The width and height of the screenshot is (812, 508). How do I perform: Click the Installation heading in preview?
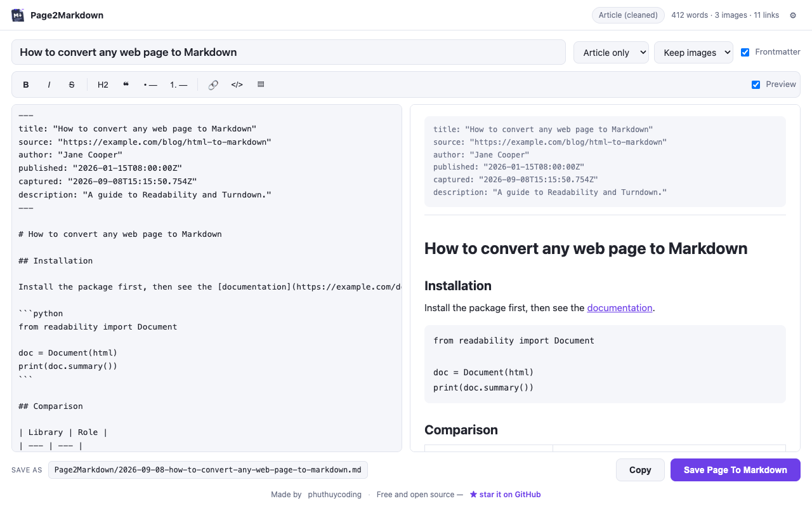(x=458, y=286)
